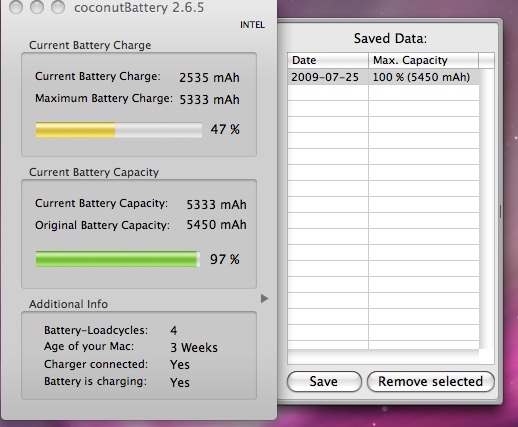518x427 pixels.
Task: Click the 2535 mAh current charge value
Action: [x=209, y=78]
